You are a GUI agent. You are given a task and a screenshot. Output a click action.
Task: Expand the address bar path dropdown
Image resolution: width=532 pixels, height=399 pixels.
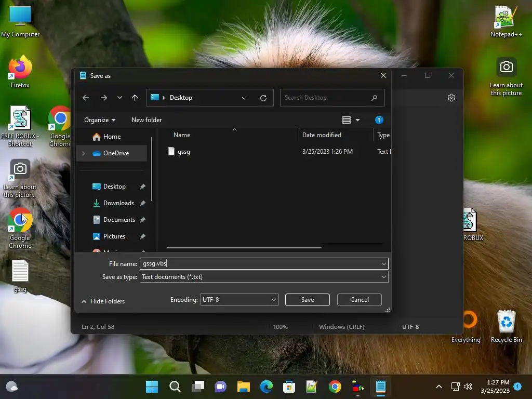tap(244, 98)
